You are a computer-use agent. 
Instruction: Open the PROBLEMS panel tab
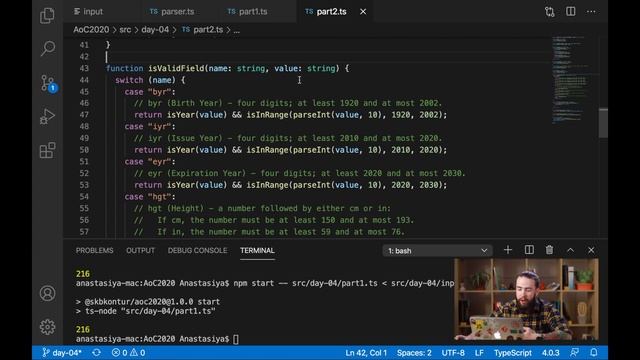point(94,250)
